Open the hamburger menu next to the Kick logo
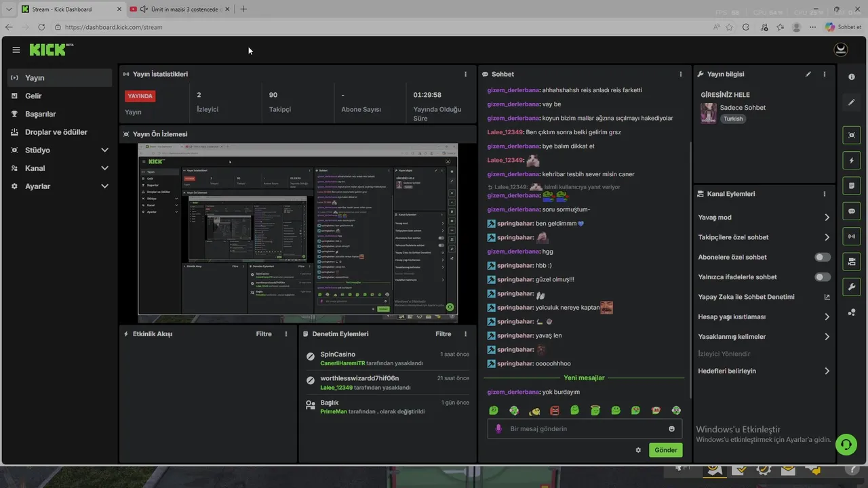This screenshot has width=868, height=488. [16, 50]
